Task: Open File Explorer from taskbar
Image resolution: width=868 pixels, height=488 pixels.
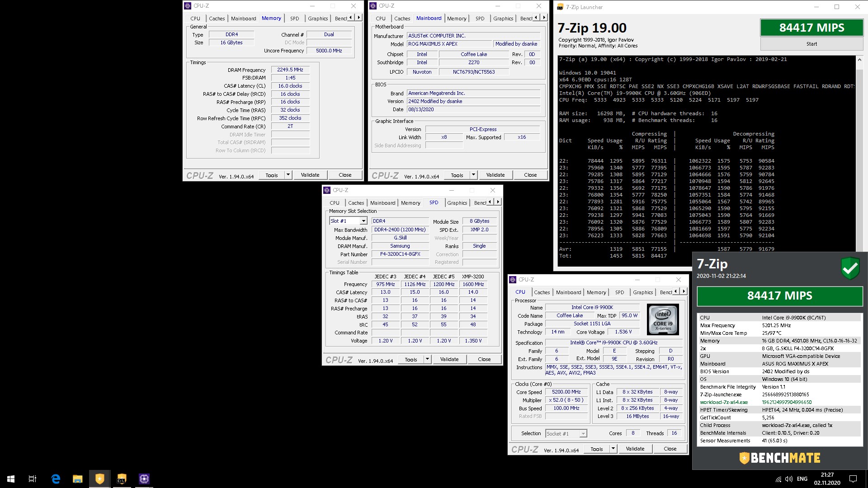Action: click(78, 479)
